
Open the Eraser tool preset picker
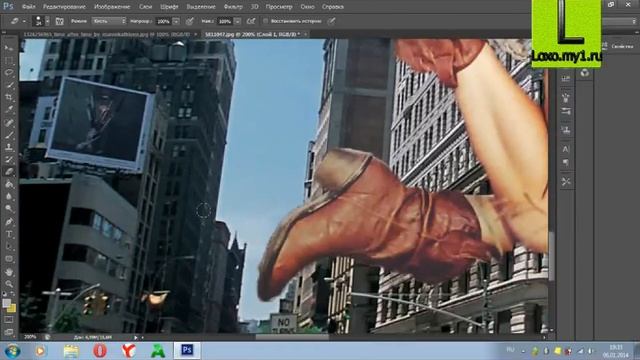pyautogui.click(x=18, y=21)
